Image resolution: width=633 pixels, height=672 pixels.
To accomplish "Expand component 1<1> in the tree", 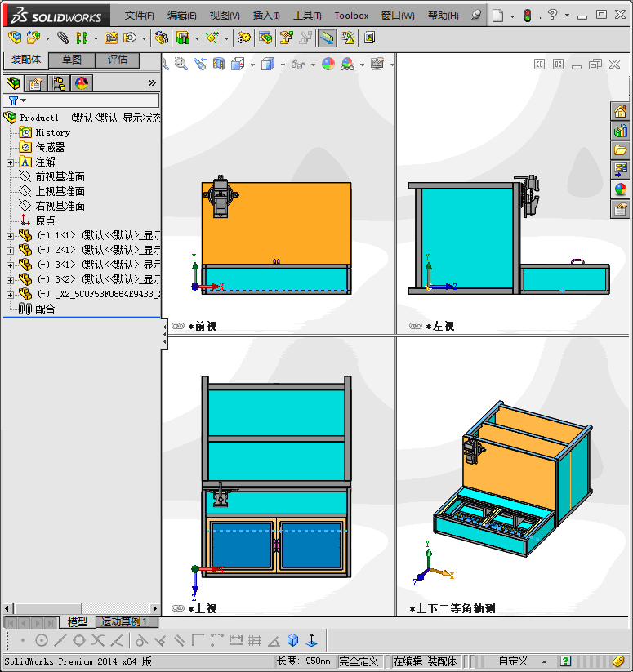I will (10, 236).
